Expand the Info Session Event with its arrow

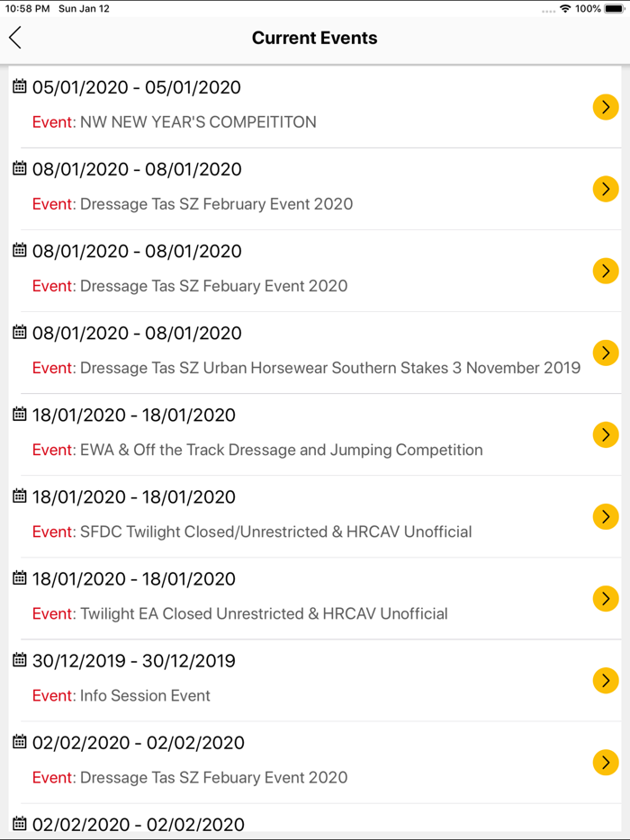[606, 681]
